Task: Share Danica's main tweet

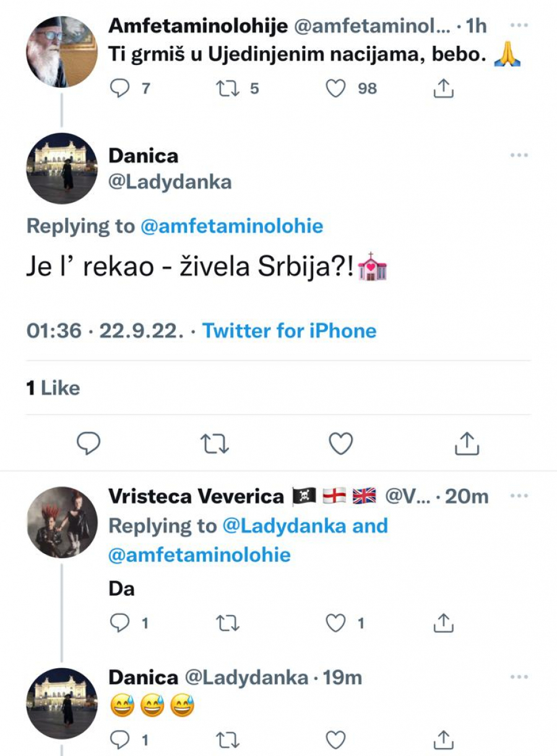Action: [467, 443]
